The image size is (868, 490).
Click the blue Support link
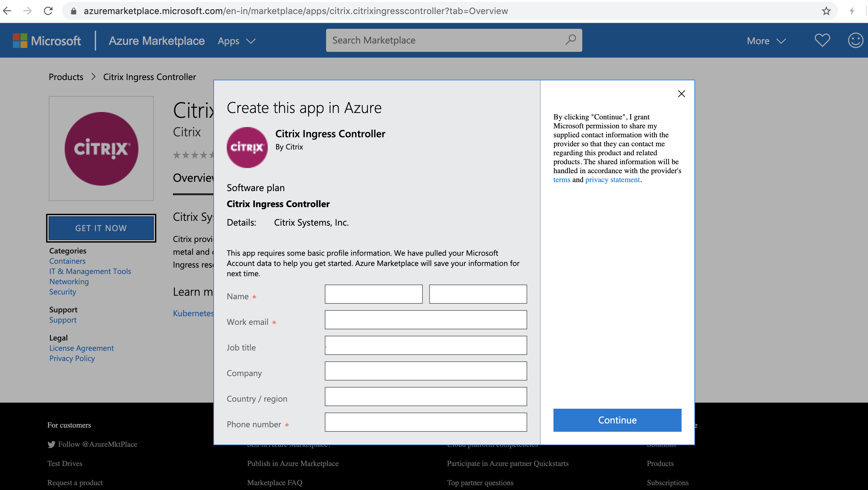coord(63,320)
